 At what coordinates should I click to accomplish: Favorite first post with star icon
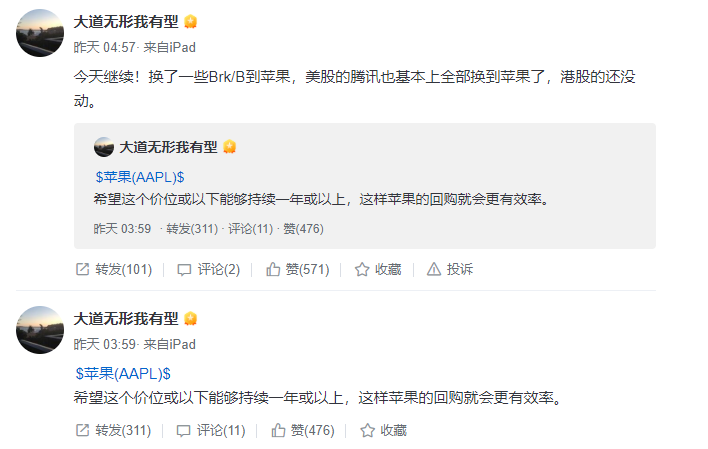(362, 270)
